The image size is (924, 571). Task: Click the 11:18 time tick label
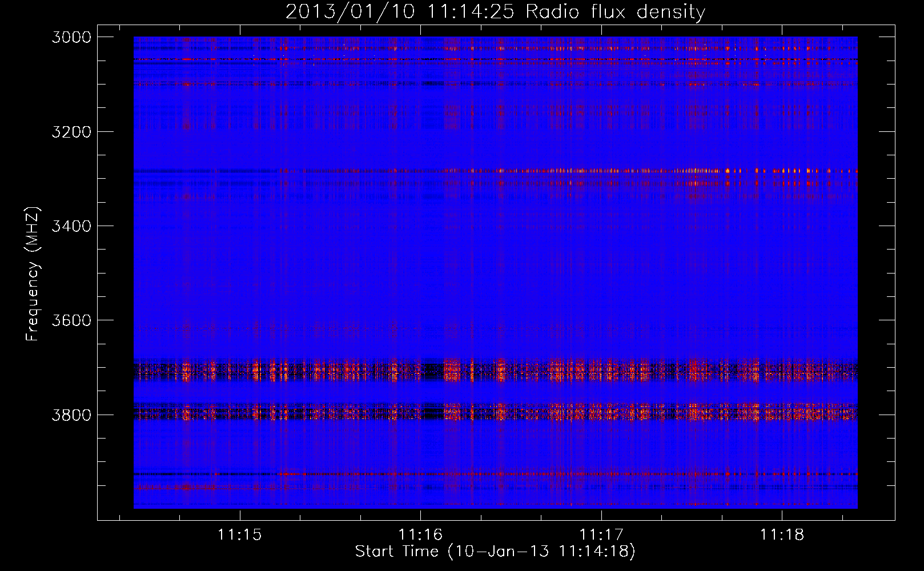click(x=782, y=534)
